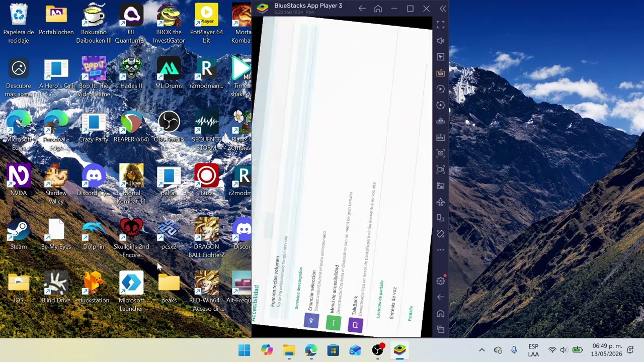Click the microphone icon in system tray
The image size is (644, 362).
[514, 350]
